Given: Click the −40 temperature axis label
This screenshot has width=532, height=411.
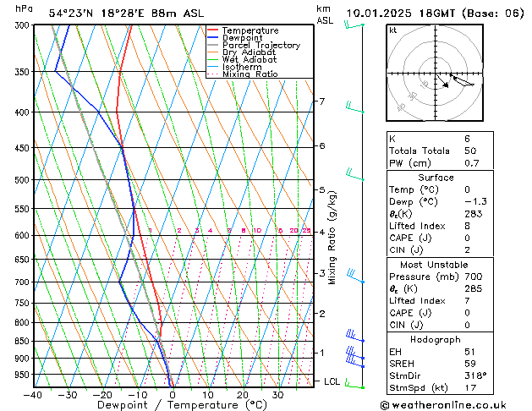Looking at the screenshot, I should (x=33, y=396).
